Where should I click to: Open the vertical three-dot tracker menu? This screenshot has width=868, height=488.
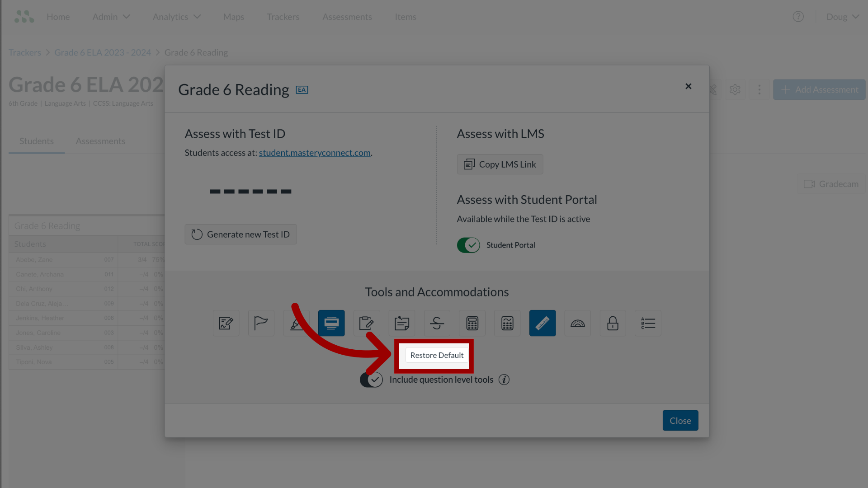point(759,89)
